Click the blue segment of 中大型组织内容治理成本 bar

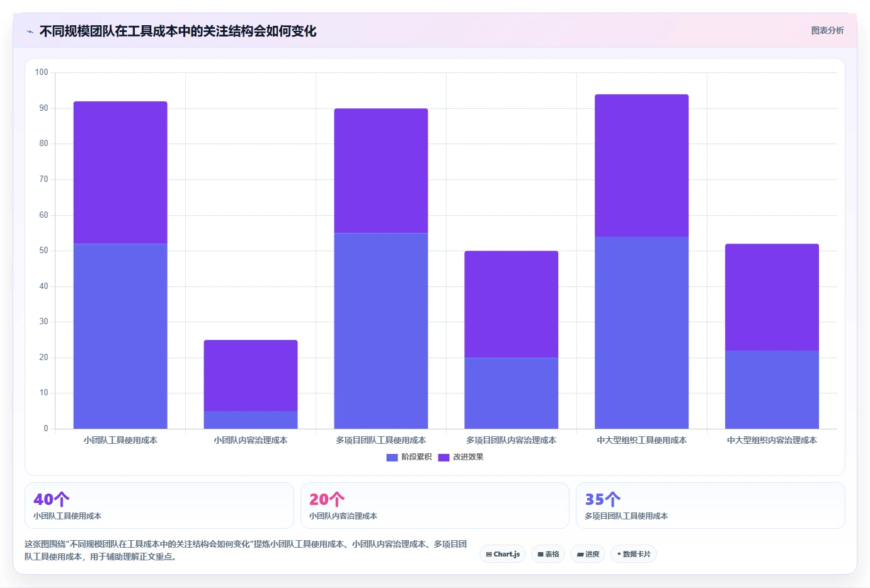click(x=772, y=390)
